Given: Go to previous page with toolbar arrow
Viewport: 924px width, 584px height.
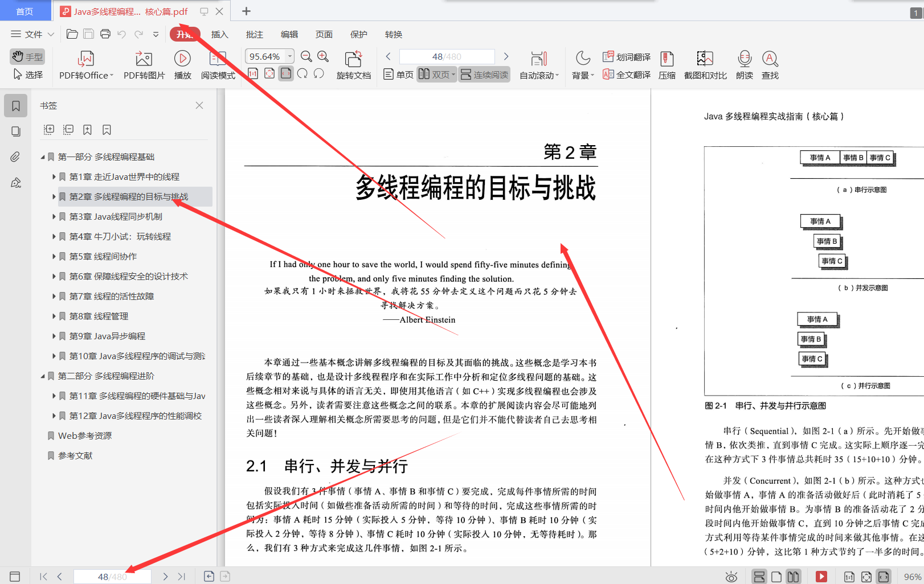Looking at the screenshot, I should pos(389,56).
